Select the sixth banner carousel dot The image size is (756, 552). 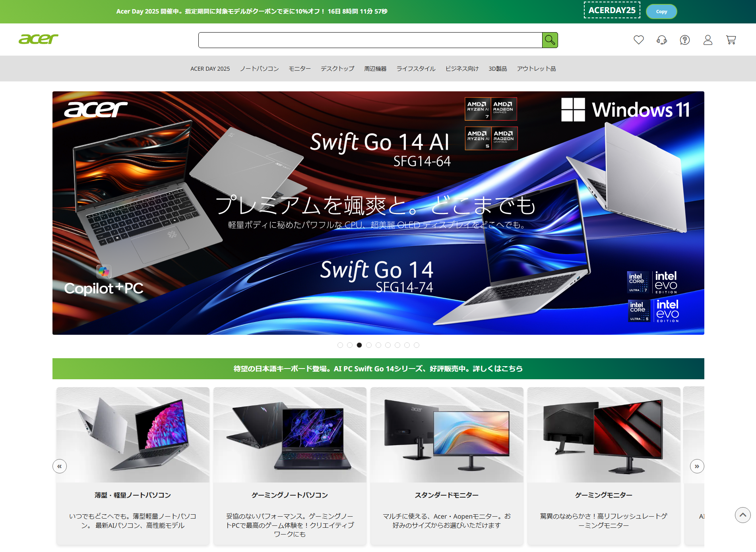click(388, 345)
